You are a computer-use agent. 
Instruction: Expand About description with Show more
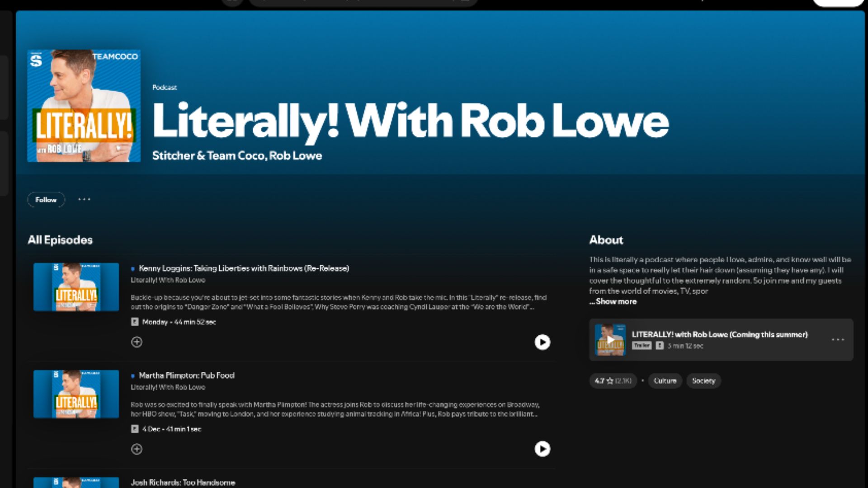coord(613,301)
